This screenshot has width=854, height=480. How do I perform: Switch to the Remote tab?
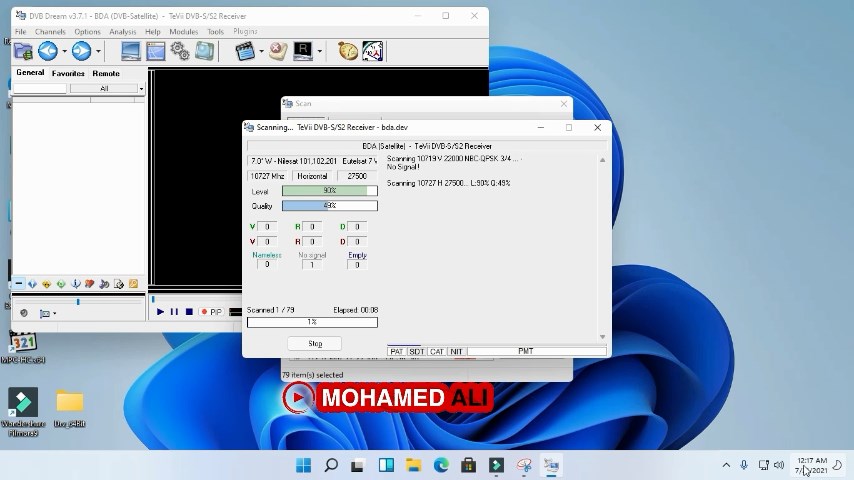coord(106,73)
